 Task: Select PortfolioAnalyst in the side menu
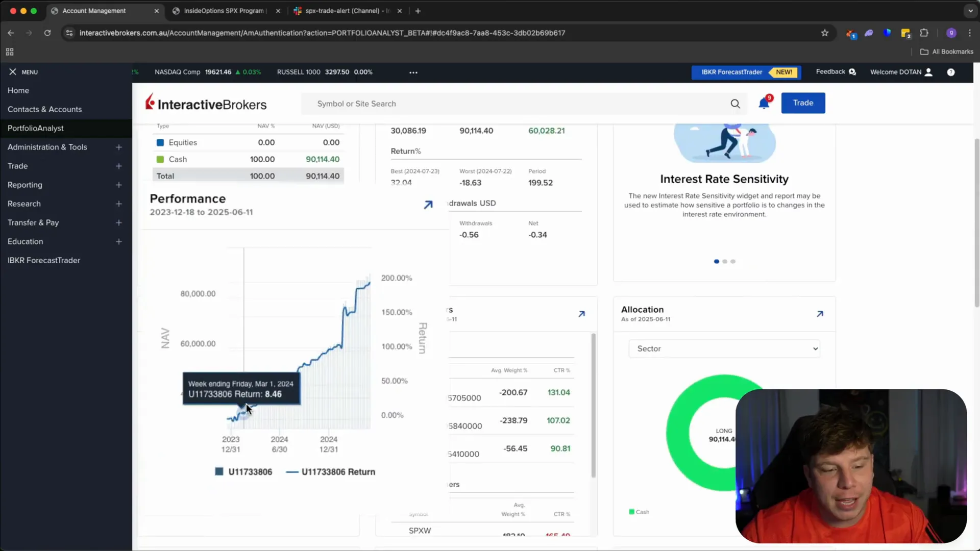click(x=36, y=128)
